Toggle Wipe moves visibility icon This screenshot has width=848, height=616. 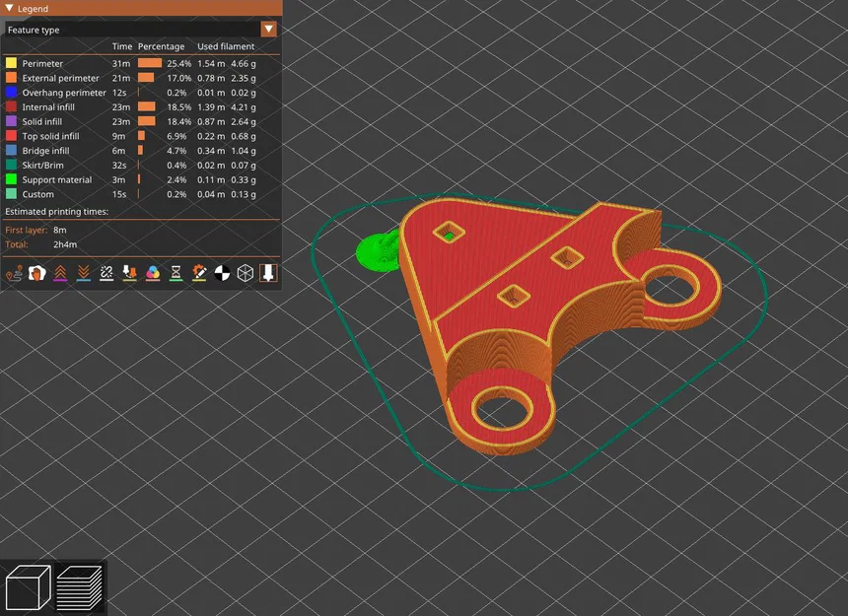[36, 273]
